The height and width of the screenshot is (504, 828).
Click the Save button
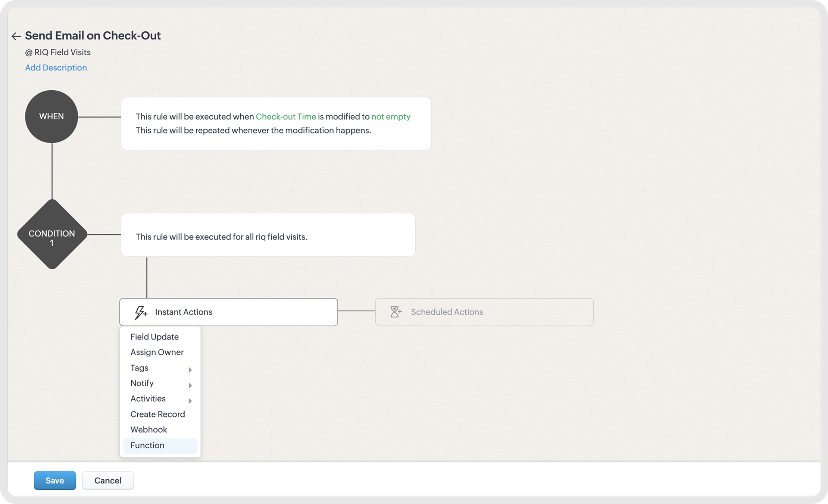(55, 480)
